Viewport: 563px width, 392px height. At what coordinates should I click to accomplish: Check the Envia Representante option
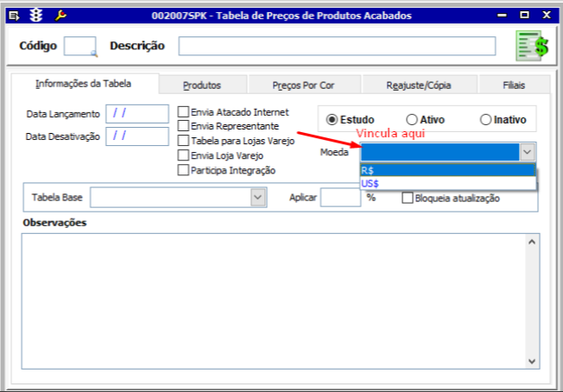(x=183, y=126)
